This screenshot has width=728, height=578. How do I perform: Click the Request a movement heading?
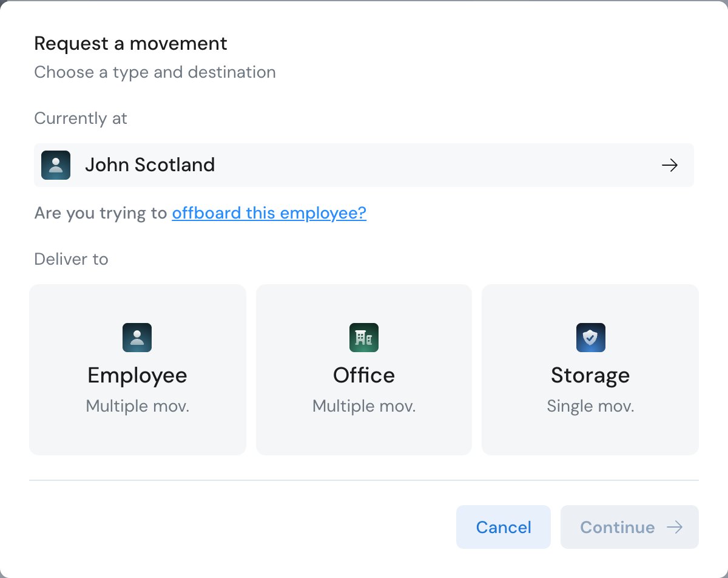click(x=131, y=44)
